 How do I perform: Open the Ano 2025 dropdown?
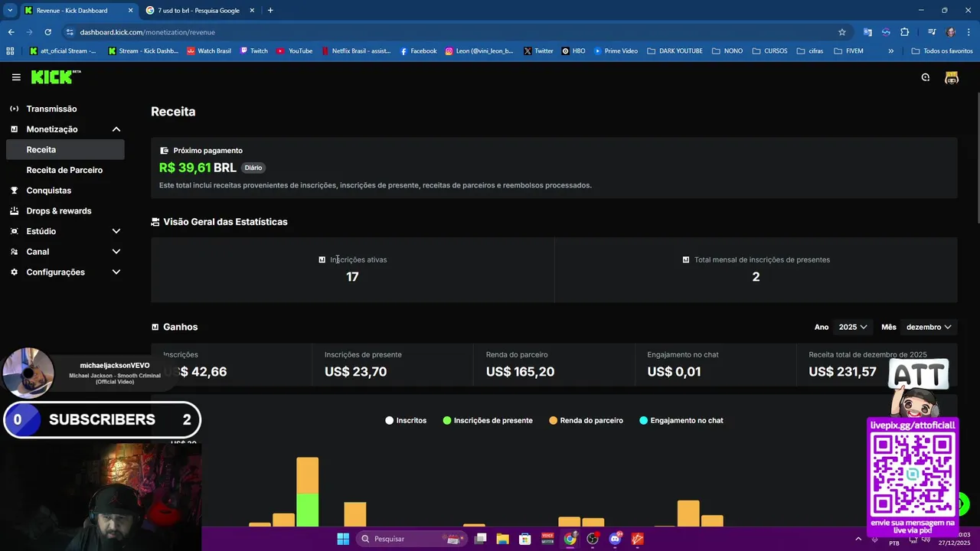(x=852, y=327)
